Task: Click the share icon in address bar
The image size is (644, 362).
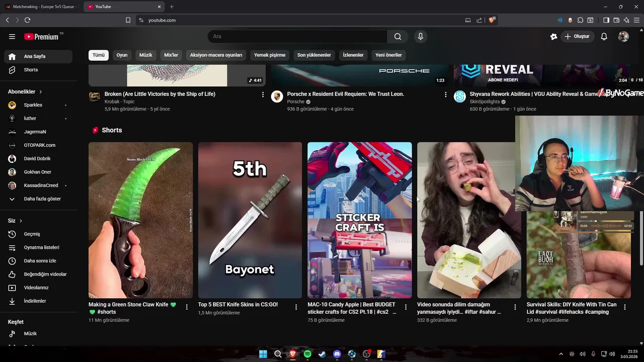Action: coord(479,20)
